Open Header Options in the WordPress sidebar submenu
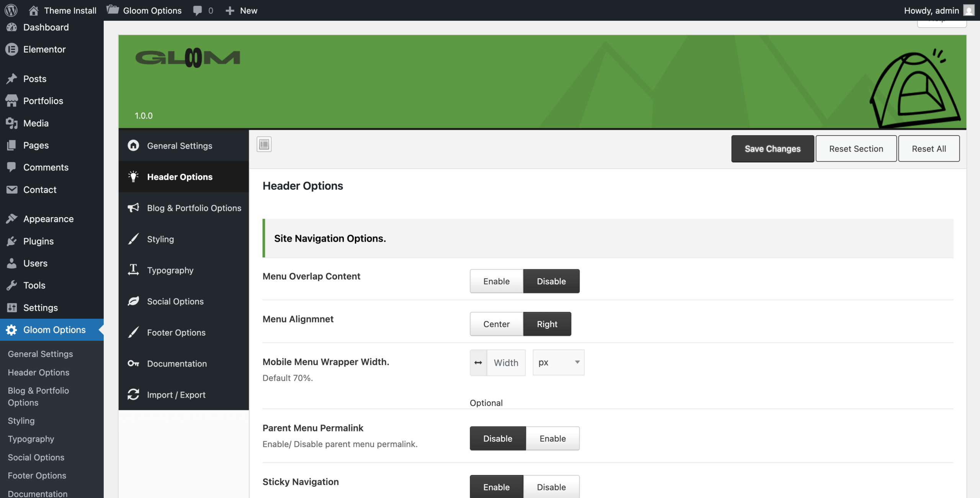980x498 pixels. [39, 372]
